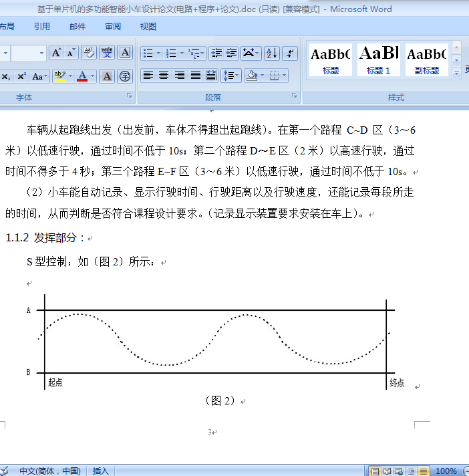Click the Clear Formatting icon

[89, 53]
